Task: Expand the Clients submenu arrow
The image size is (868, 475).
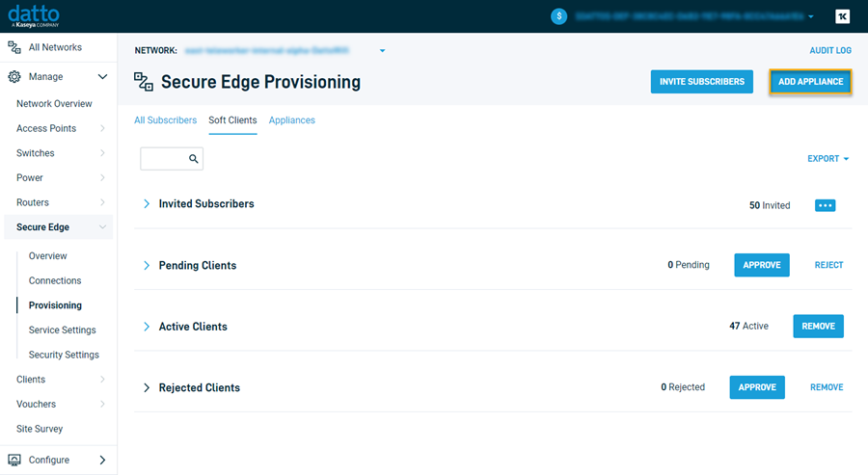Action: click(x=102, y=380)
